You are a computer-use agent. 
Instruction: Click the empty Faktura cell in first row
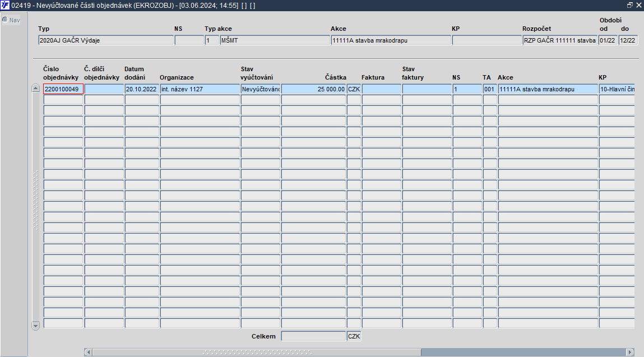pyautogui.click(x=382, y=89)
